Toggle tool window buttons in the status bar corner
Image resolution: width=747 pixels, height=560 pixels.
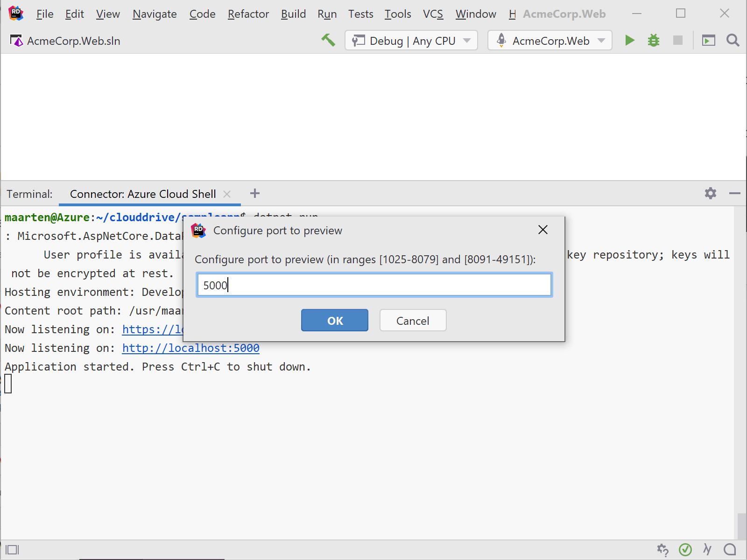coord(12,550)
